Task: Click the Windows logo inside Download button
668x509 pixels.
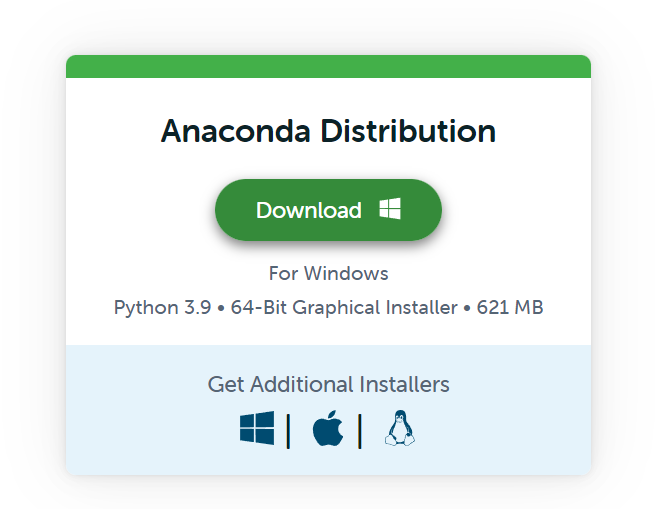Action: pos(389,209)
